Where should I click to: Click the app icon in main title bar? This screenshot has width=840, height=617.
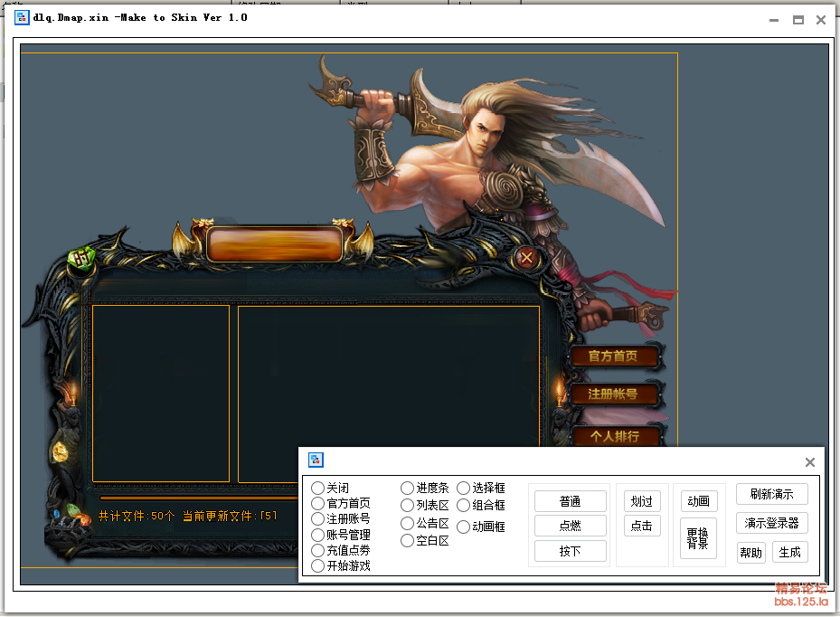coord(22,17)
